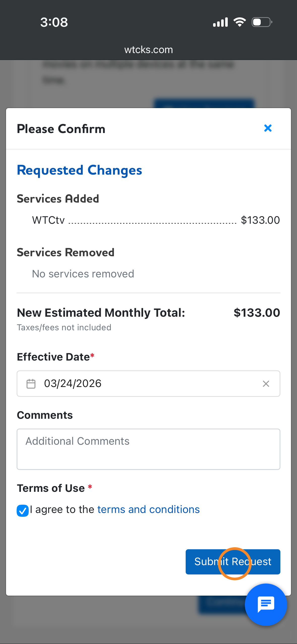This screenshot has width=297, height=644.
Task: Tap the Please Confirm title
Action: click(61, 129)
